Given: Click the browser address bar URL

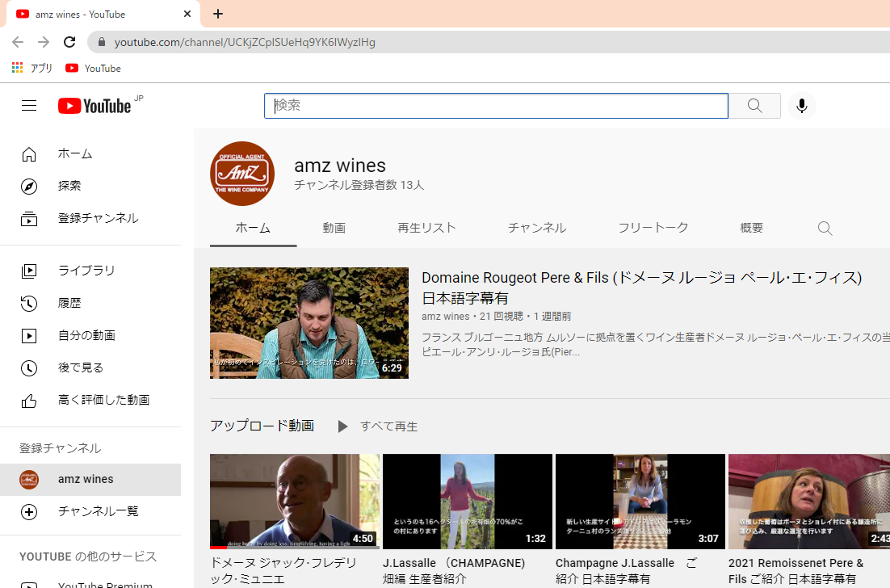Looking at the screenshot, I should (x=245, y=42).
